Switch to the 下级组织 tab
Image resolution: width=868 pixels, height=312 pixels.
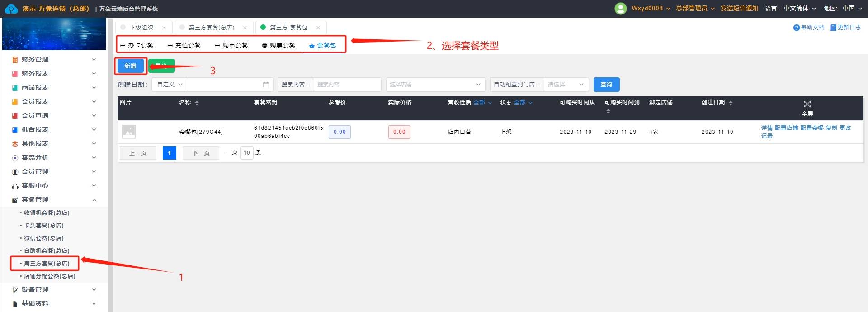(142, 28)
